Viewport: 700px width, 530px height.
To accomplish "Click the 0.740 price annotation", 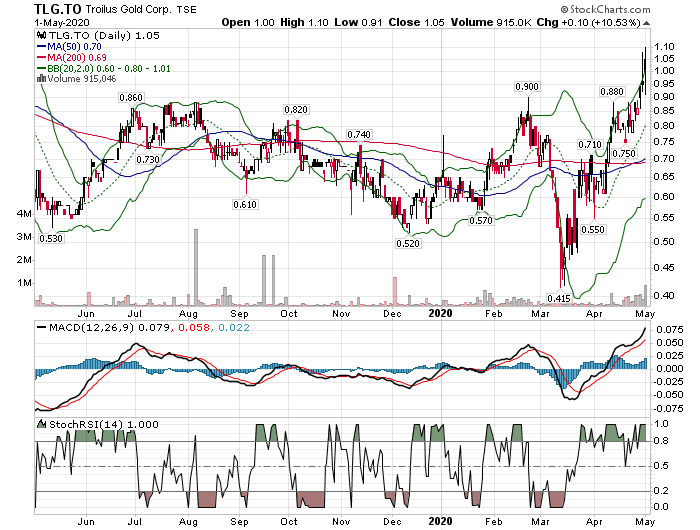I will tap(359, 134).
